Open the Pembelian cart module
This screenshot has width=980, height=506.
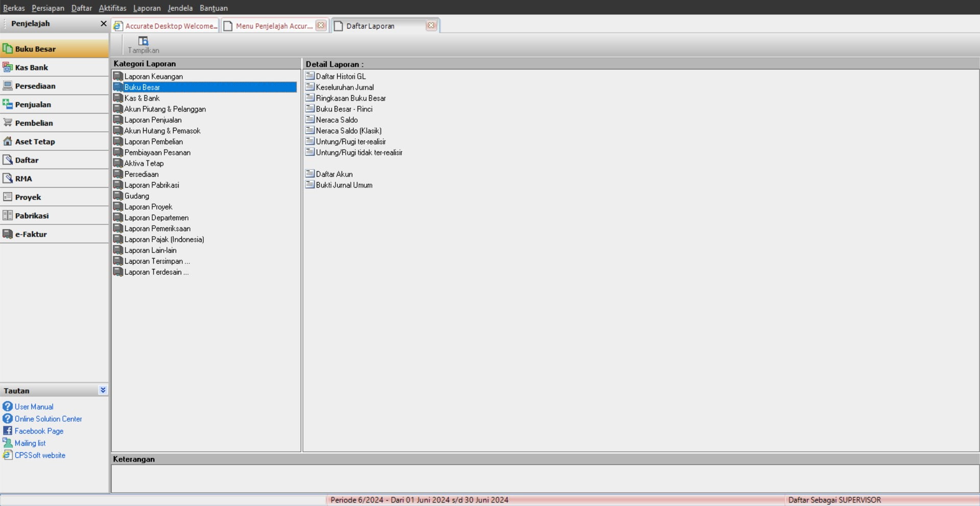point(34,123)
